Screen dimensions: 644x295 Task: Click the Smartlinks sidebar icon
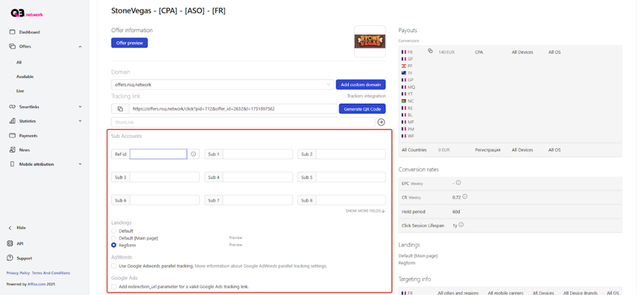click(12, 106)
